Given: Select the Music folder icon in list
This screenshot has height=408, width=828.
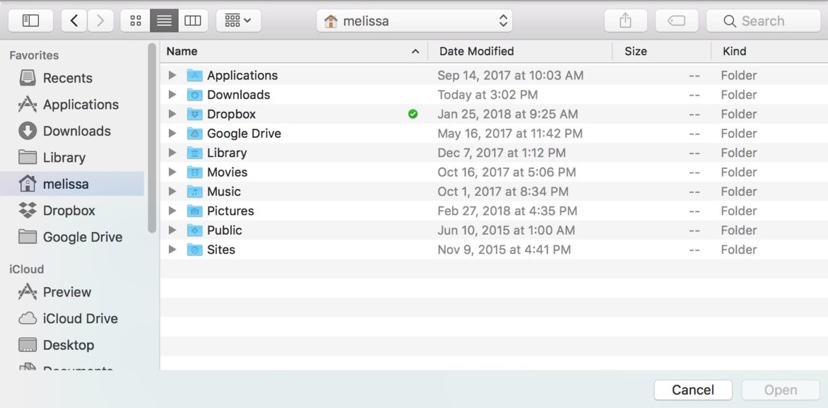Looking at the screenshot, I should [x=195, y=192].
